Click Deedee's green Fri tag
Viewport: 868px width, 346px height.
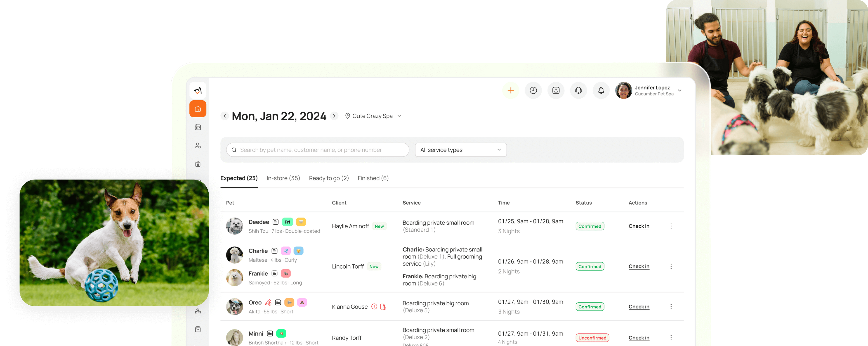coord(287,222)
